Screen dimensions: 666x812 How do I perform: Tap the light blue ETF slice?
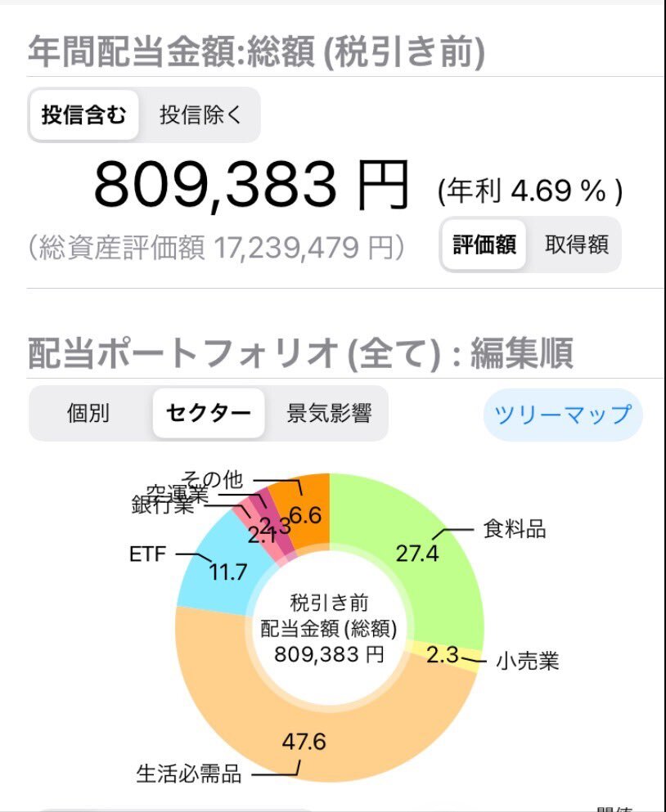click(218, 564)
